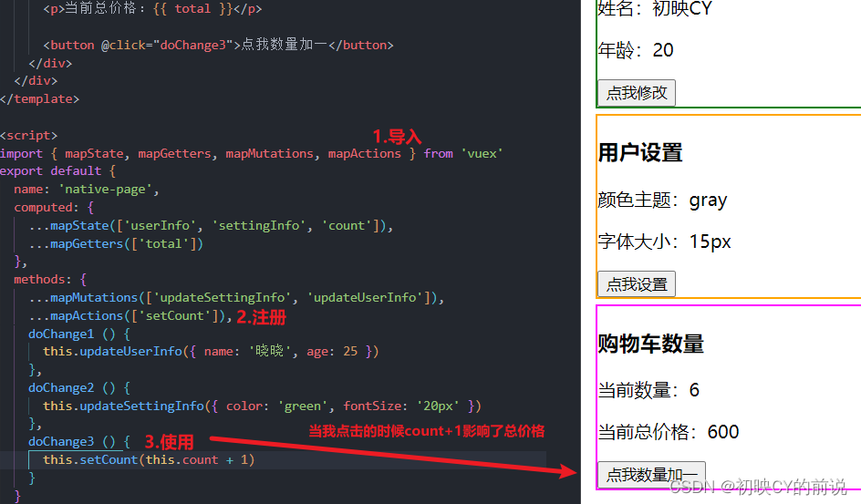Click the </template> closing tag line

pyautogui.click(x=39, y=99)
